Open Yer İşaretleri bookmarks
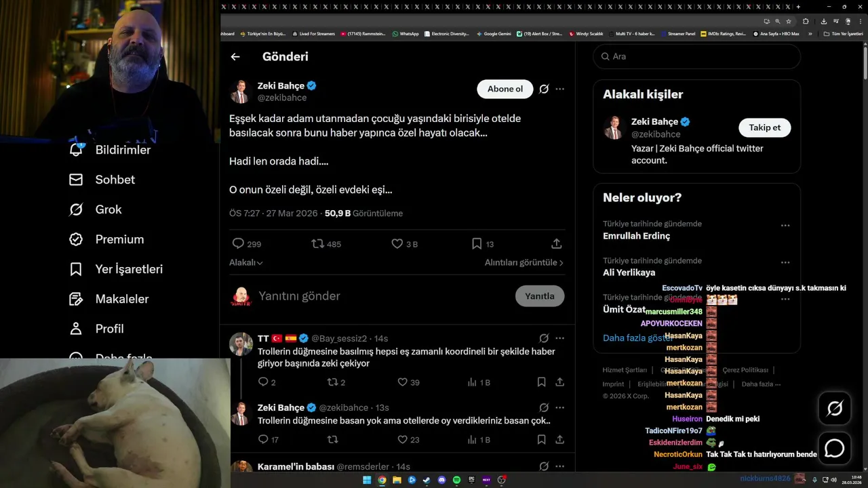The height and width of the screenshot is (488, 868). point(116,269)
